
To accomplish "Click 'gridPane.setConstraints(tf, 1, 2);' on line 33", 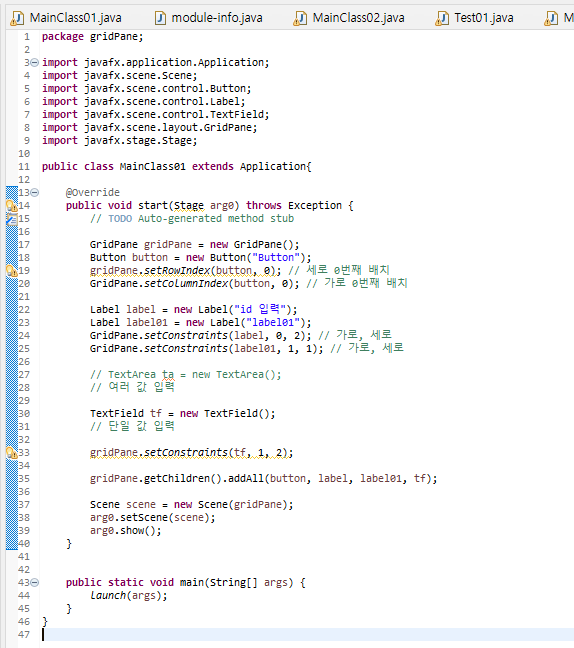I will point(191,453).
